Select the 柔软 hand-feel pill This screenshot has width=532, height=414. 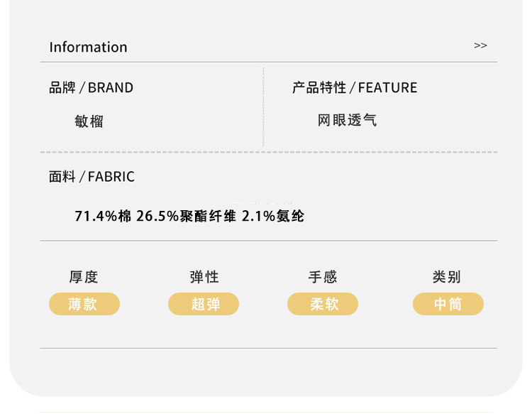coord(323,304)
